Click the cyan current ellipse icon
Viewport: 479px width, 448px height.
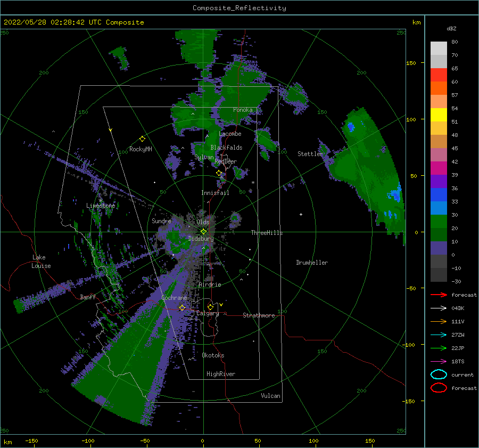[x=439, y=374]
